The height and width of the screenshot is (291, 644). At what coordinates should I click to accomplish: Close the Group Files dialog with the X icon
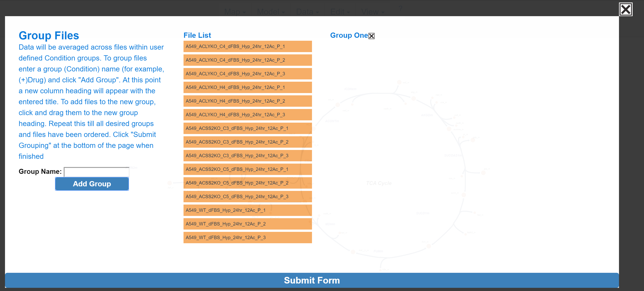pos(626,10)
